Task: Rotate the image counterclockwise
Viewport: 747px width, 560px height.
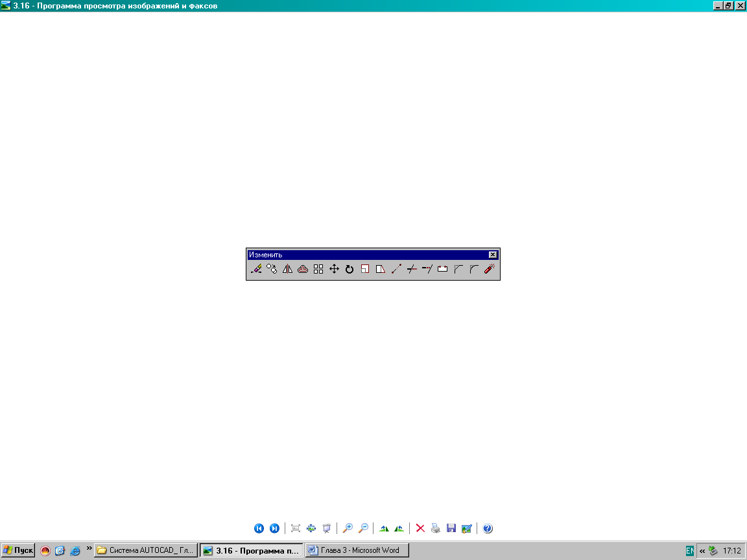Action: (399, 528)
